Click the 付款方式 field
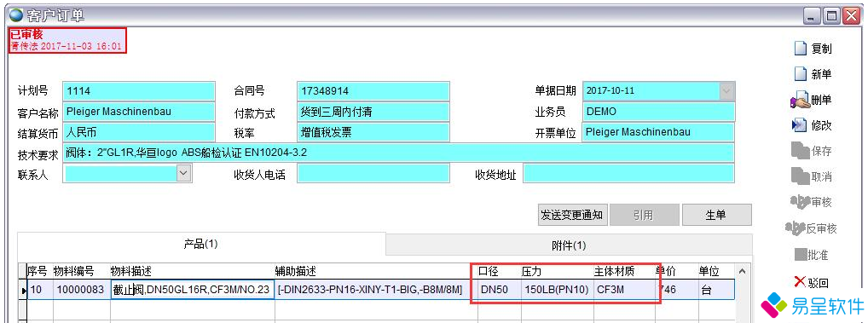The width and height of the screenshot is (868, 323). (x=373, y=112)
